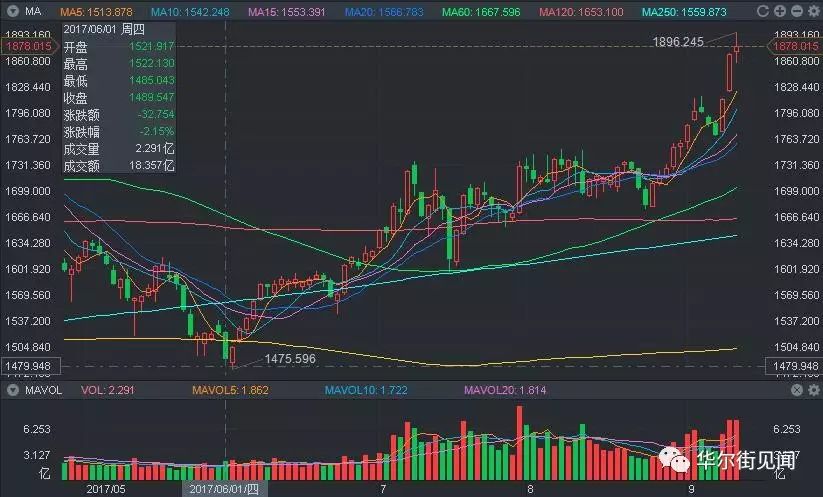Click the MAVOL10: 1.722 label
This screenshot has height=497, width=823.
pyautogui.click(x=366, y=390)
